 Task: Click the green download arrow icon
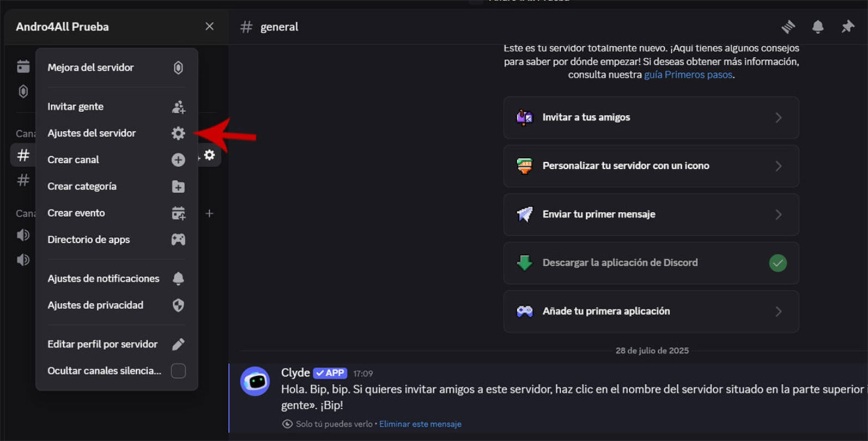click(x=524, y=262)
